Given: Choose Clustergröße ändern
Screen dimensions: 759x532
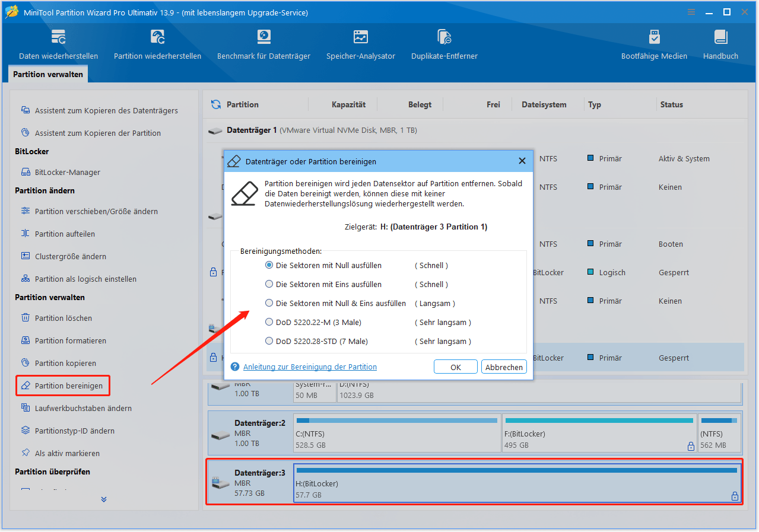Looking at the screenshot, I should (x=63, y=256).
